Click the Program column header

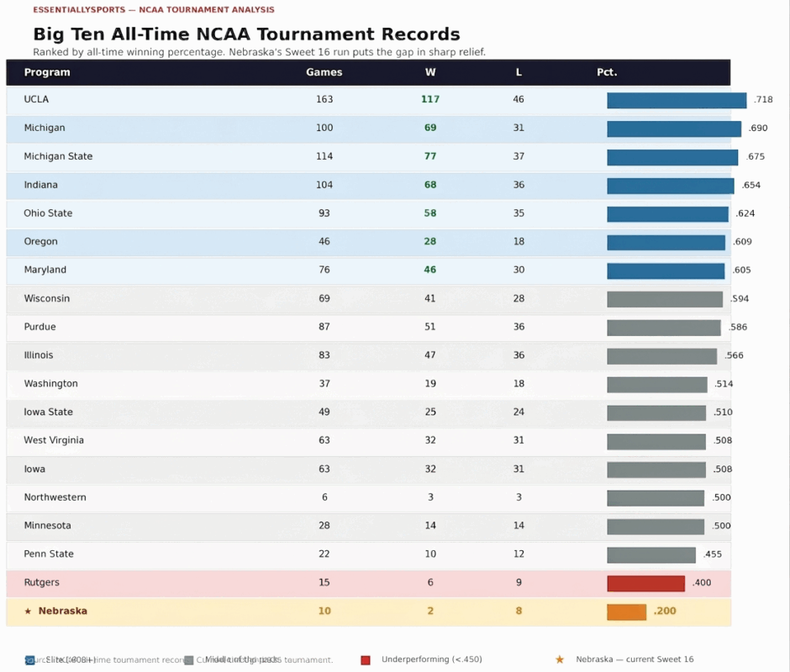47,72
